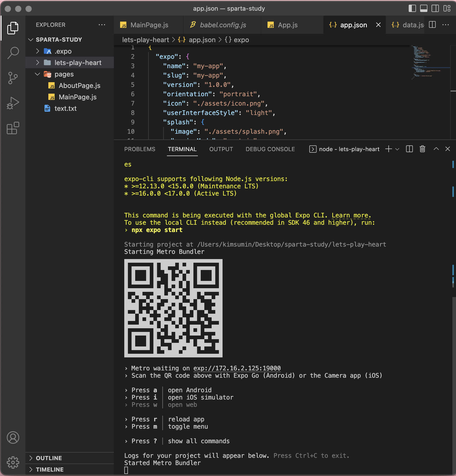The image size is (456, 476).
Task: Open the Customize Layout icon
Action: [447, 8]
